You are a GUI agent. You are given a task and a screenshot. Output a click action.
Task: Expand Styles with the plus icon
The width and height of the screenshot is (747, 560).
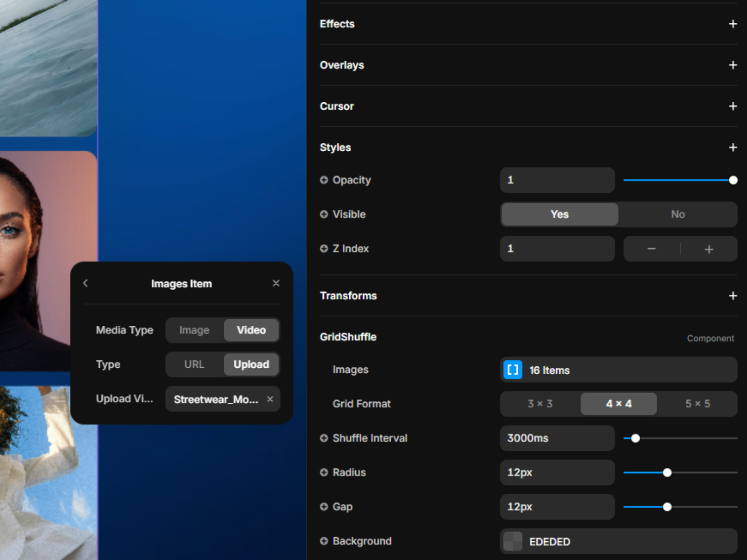coord(733,147)
